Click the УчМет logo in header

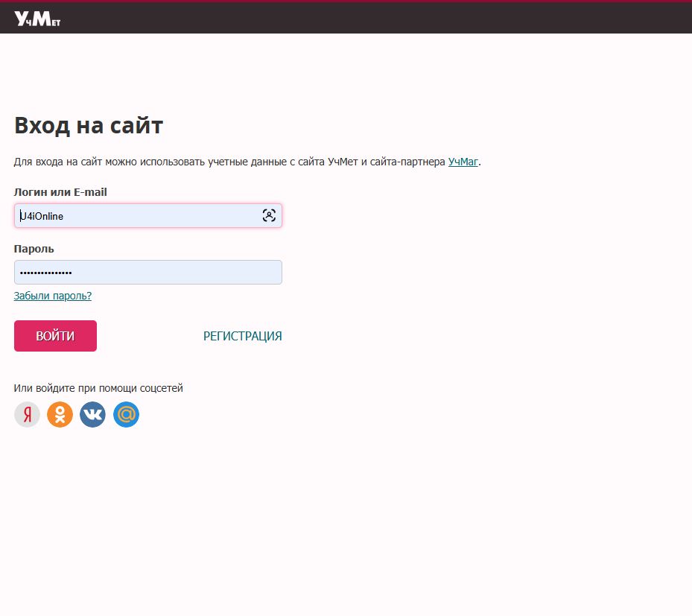pyautogui.click(x=37, y=19)
